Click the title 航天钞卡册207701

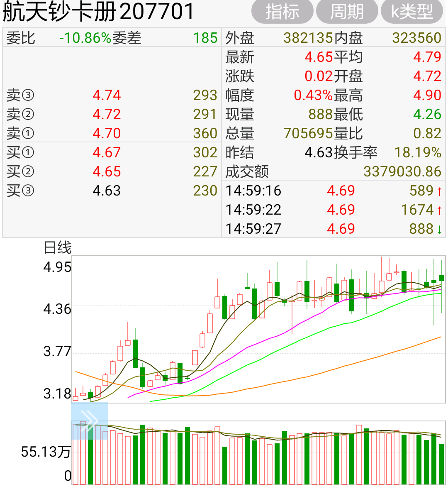[x=98, y=12]
